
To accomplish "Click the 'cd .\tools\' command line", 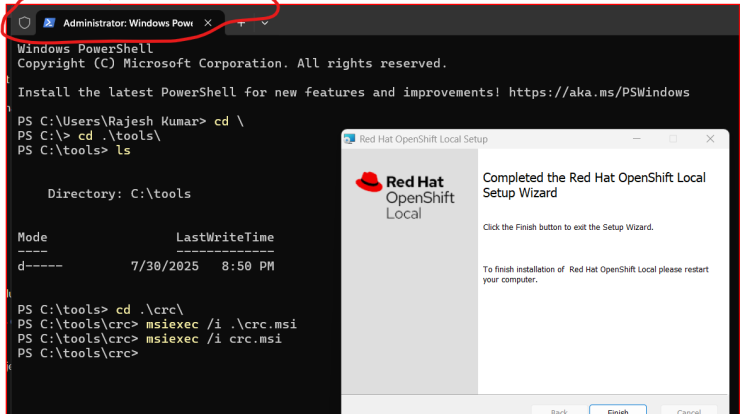I will point(89,136).
